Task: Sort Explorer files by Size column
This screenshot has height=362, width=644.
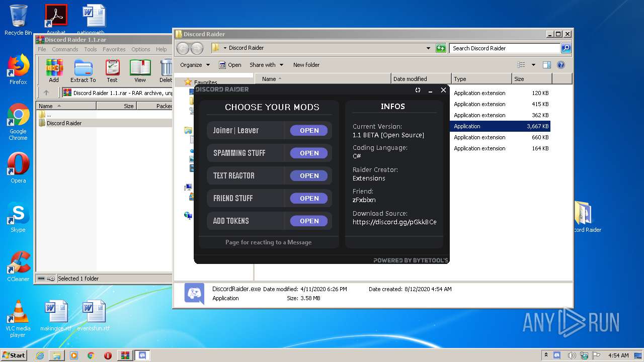Action: (x=532, y=79)
